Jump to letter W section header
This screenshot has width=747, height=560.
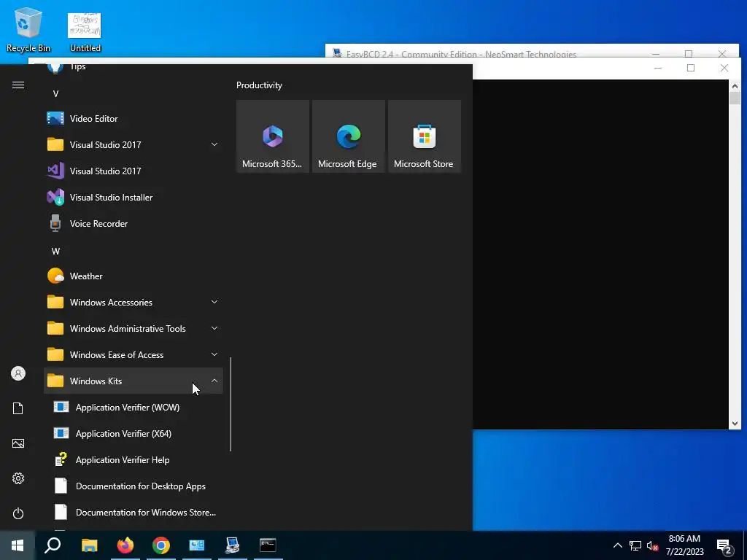point(55,251)
